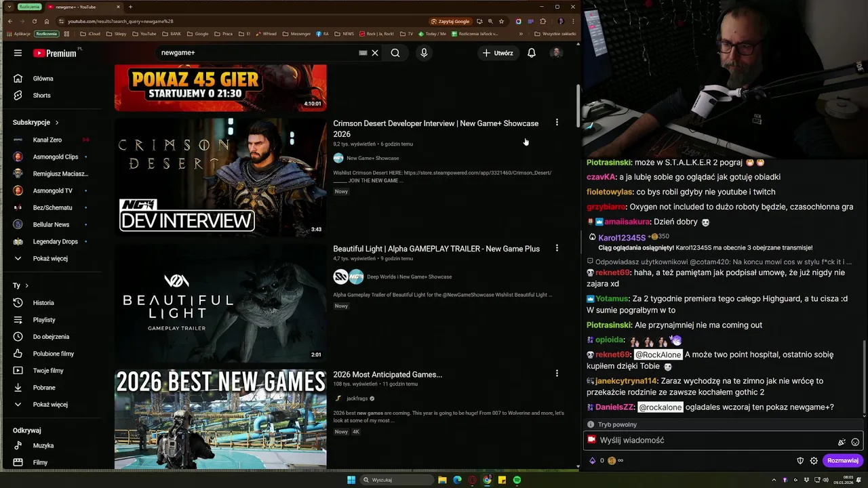Open options for Crimson Desert video

557,123
